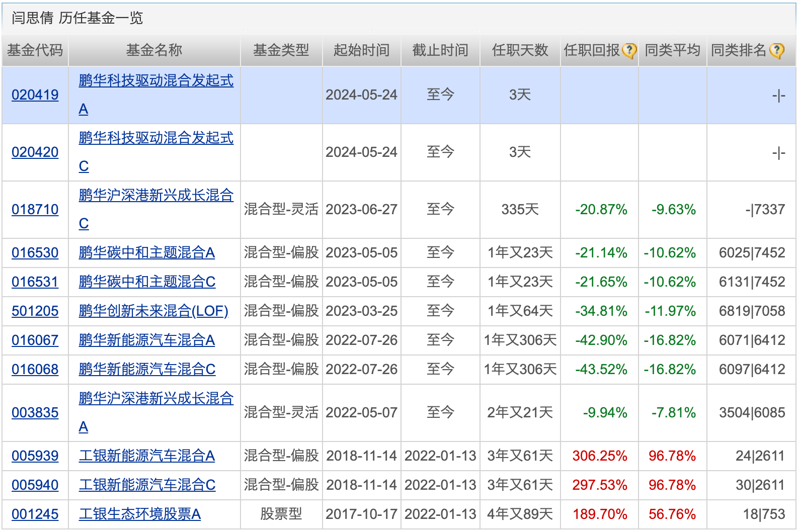Select the 4年又89天 tenure cell
The image size is (798, 532).
coord(520,514)
